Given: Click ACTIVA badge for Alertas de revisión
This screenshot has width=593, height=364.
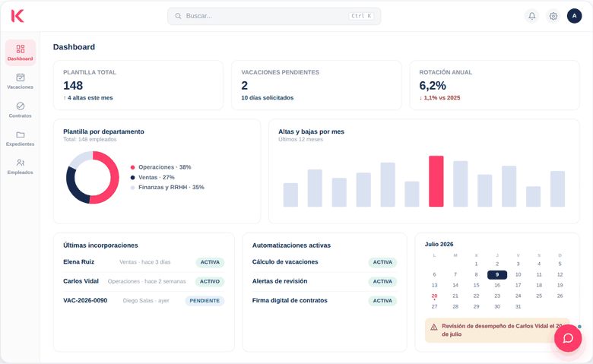Looking at the screenshot, I should click(382, 282).
